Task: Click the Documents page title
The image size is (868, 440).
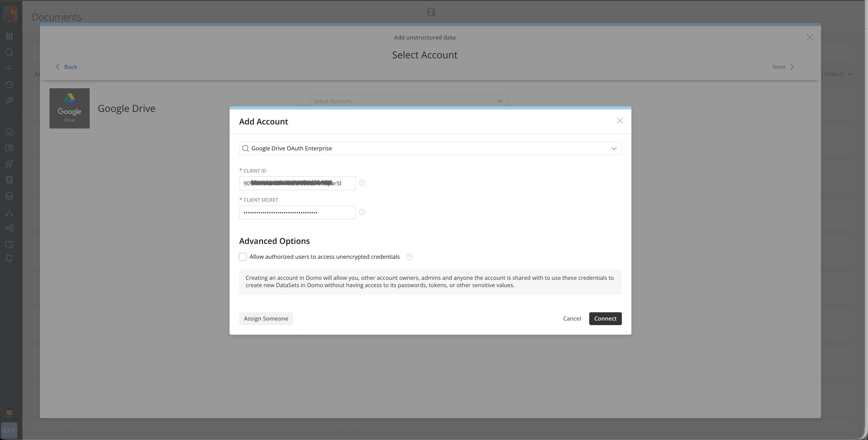Action: (57, 17)
